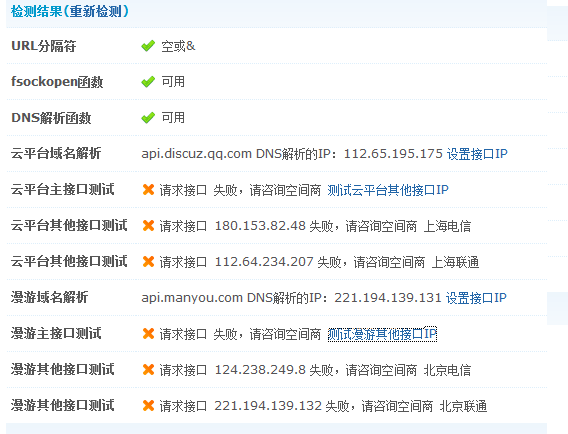
Task: Click 测试漫游其他接口IP link
Action: [382, 334]
